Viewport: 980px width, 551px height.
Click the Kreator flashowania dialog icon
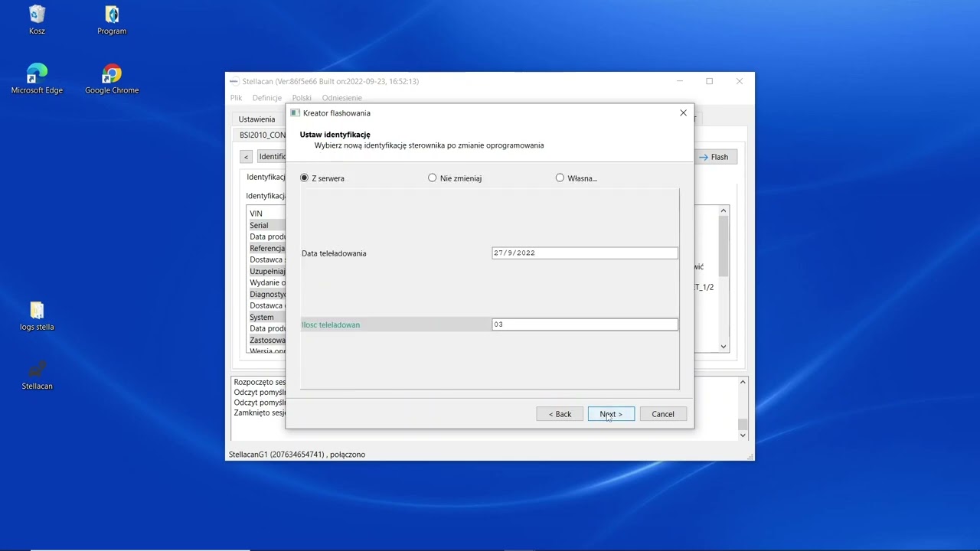click(295, 112)
